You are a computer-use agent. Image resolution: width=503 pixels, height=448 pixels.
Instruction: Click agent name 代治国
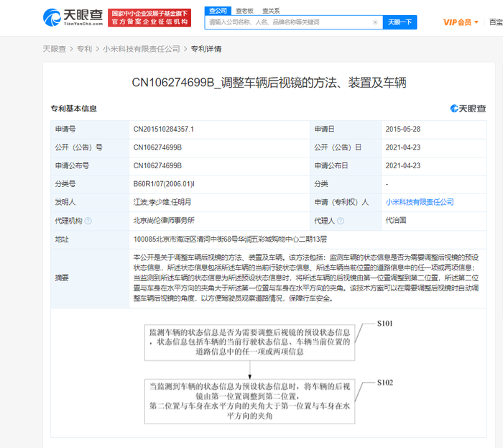click(x=396, y=221)
